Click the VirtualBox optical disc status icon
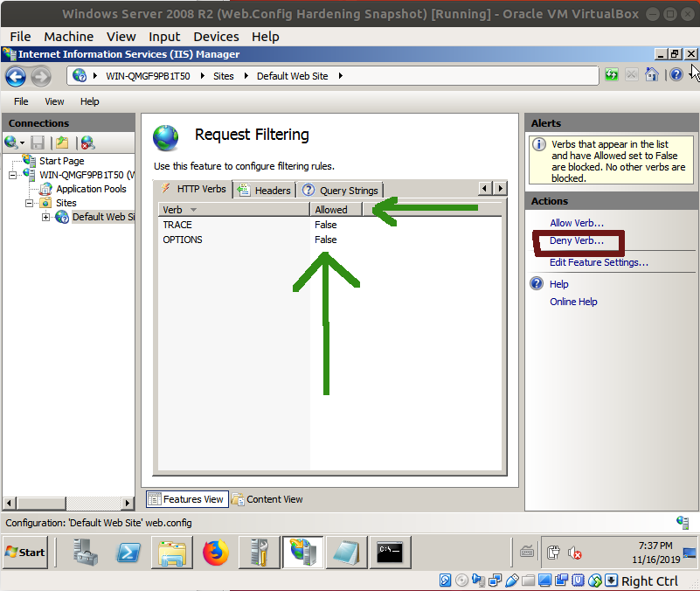Image resolution: width=700 pixels, height=591 pixels. (x=461, y=581)
